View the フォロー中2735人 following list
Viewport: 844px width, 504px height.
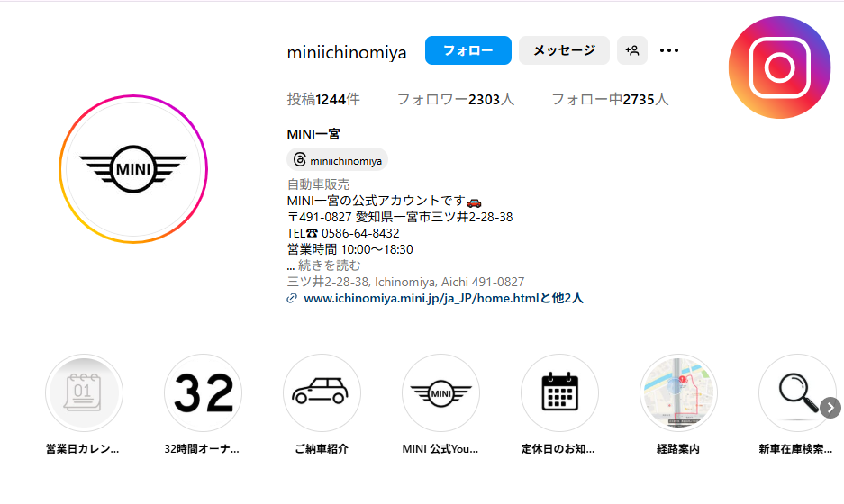point(610,100)
